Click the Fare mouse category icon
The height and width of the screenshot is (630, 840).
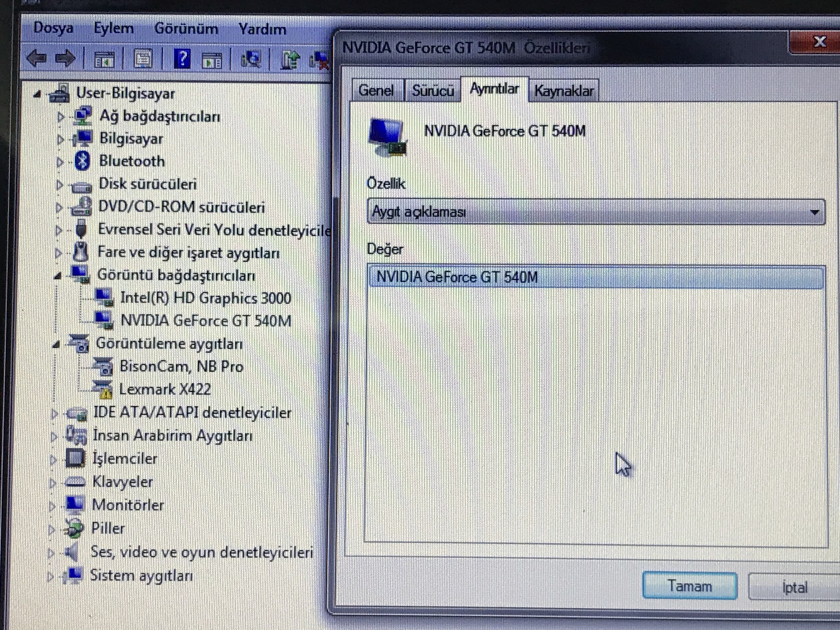click(x=80, y=251)
